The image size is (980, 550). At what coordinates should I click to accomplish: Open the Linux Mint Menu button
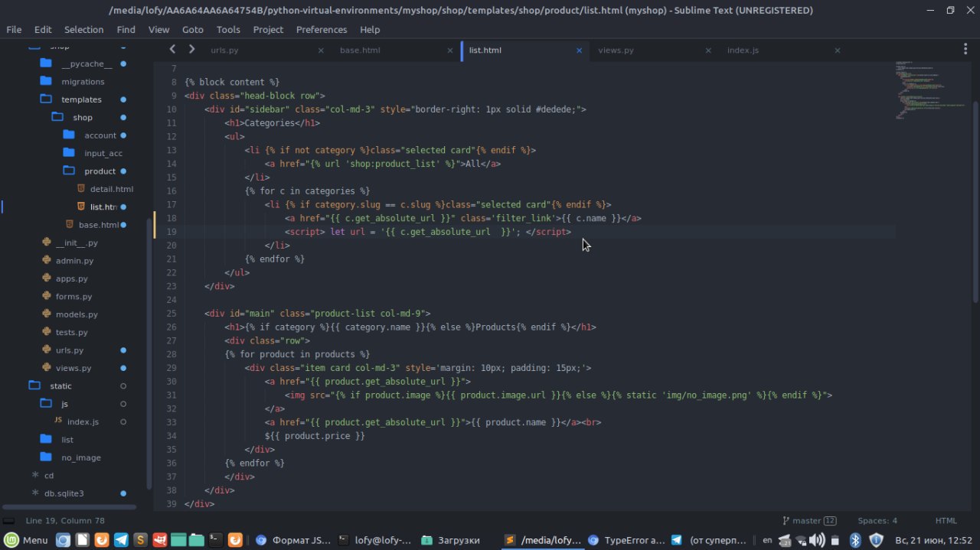tap(26, 540)
